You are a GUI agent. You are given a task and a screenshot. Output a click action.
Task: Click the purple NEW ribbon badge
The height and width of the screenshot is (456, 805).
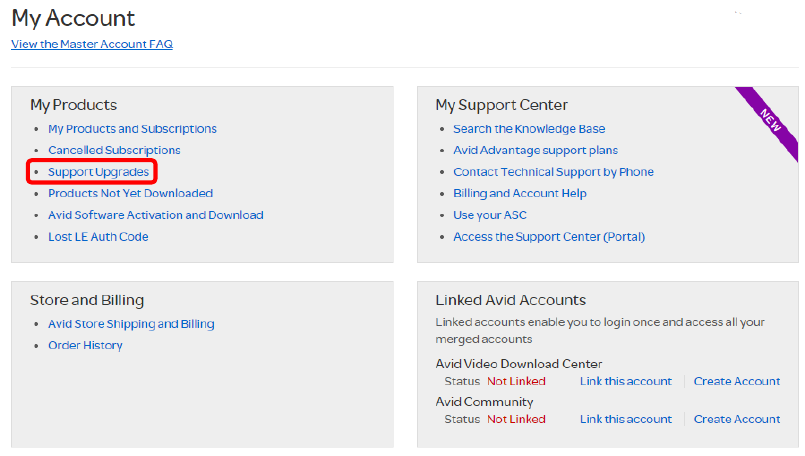tap(771, 120)
